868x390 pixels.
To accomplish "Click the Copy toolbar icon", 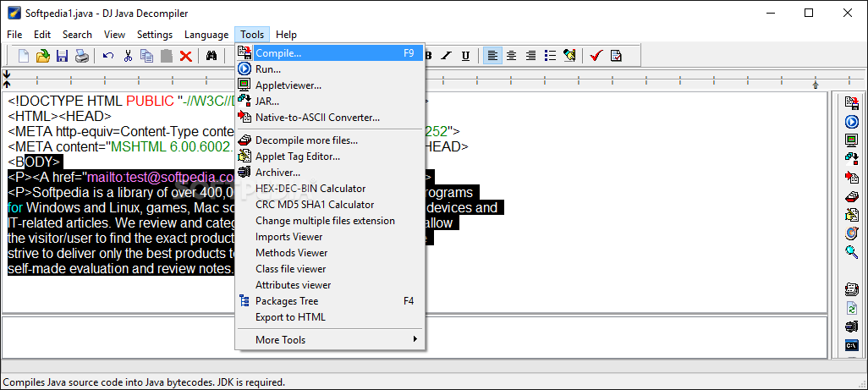I will (146, 56).
